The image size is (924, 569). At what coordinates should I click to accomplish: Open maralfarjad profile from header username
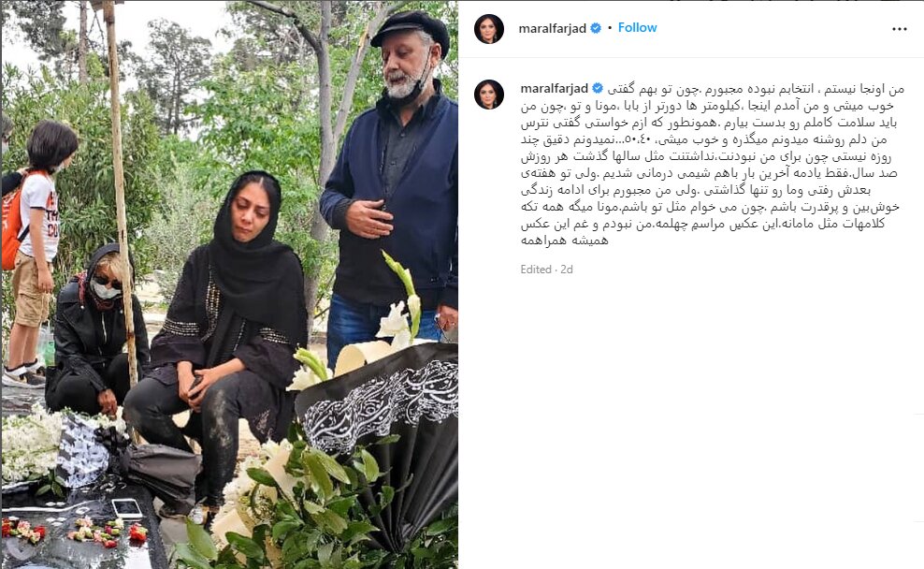tap(552, 28)
